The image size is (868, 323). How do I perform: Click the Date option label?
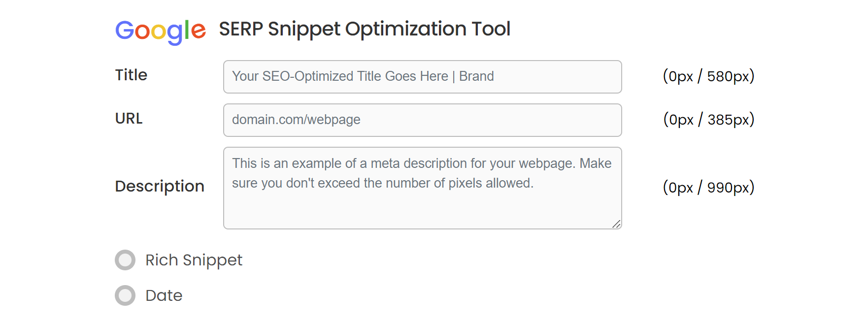tap(164, 295)
